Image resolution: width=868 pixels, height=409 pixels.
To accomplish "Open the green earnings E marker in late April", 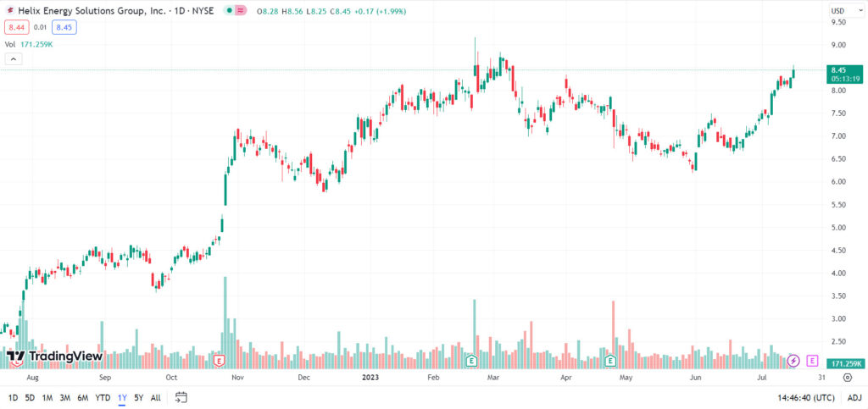I will point(610,361).
